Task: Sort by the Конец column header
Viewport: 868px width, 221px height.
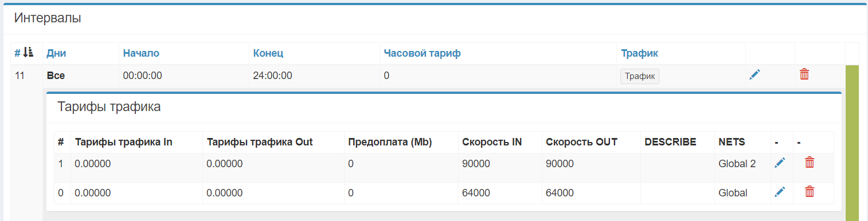Action: pos(268,53)
